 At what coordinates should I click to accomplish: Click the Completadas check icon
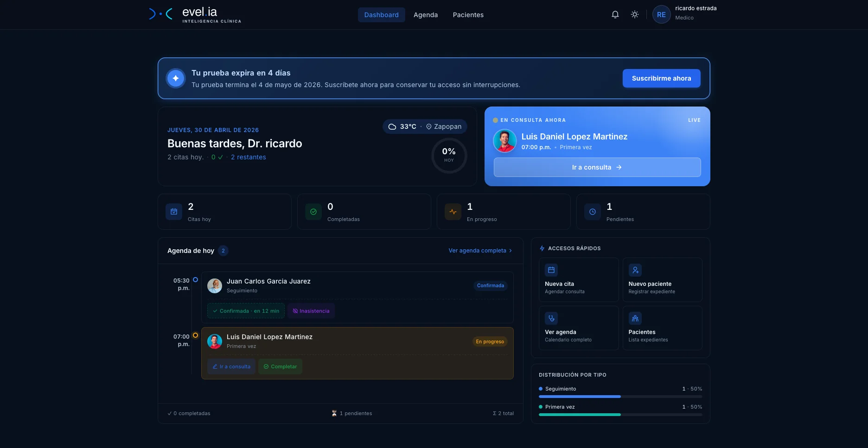pos(313,212)
